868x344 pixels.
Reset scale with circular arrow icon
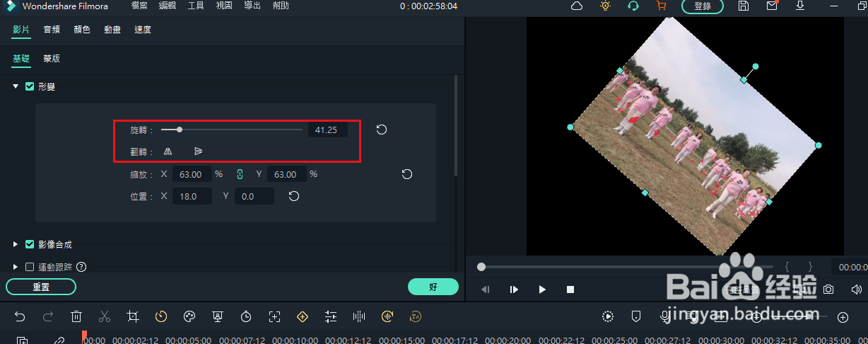[x=407, y=174]
